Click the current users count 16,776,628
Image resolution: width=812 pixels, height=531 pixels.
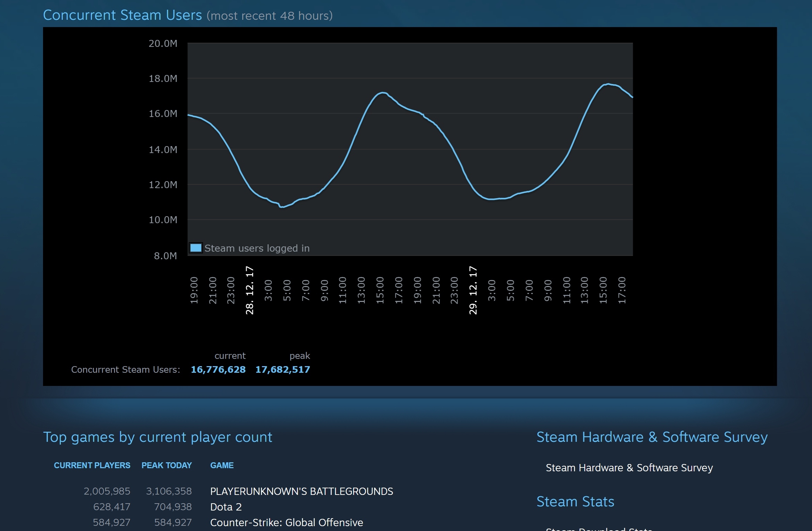tap(218, 369)
